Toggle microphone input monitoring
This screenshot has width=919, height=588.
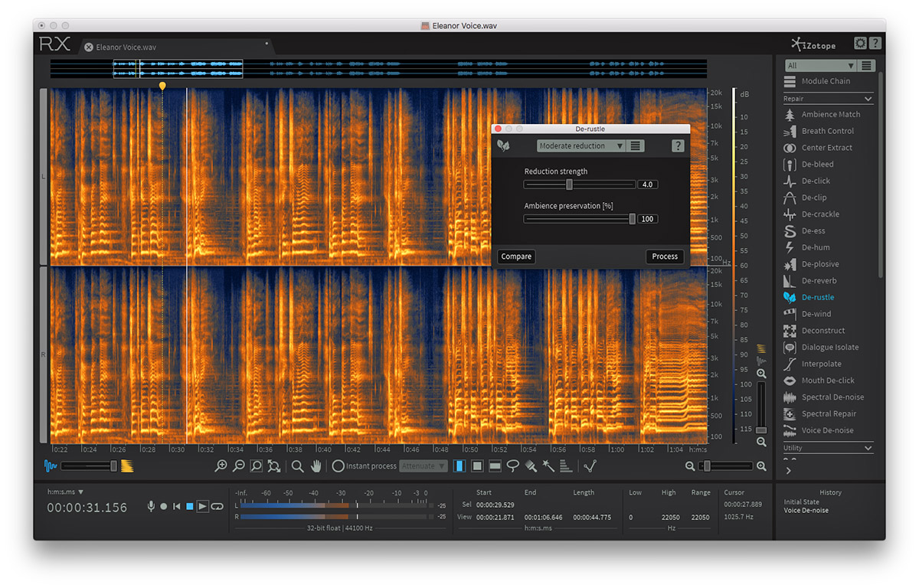[151, 507]
